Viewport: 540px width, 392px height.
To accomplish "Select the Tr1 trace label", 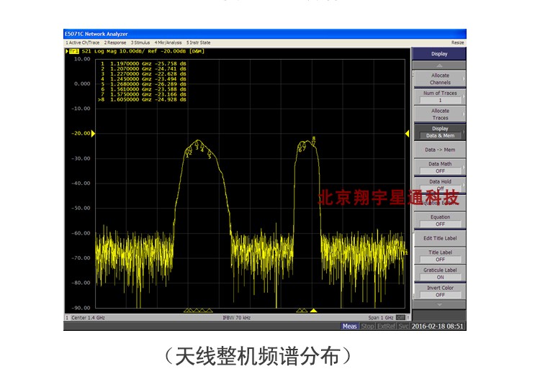I will pos(73,51).
